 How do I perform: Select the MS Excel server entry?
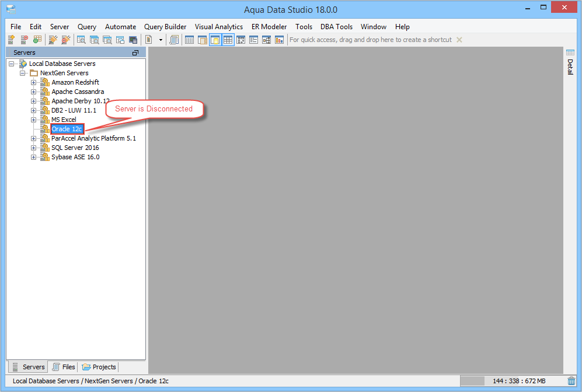pos(64,120)
